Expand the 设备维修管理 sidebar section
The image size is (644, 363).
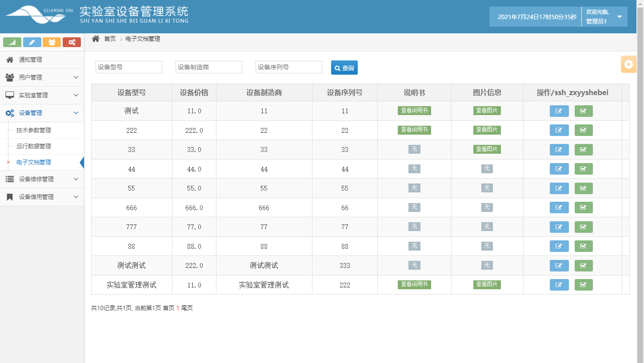tap(42, 179)
